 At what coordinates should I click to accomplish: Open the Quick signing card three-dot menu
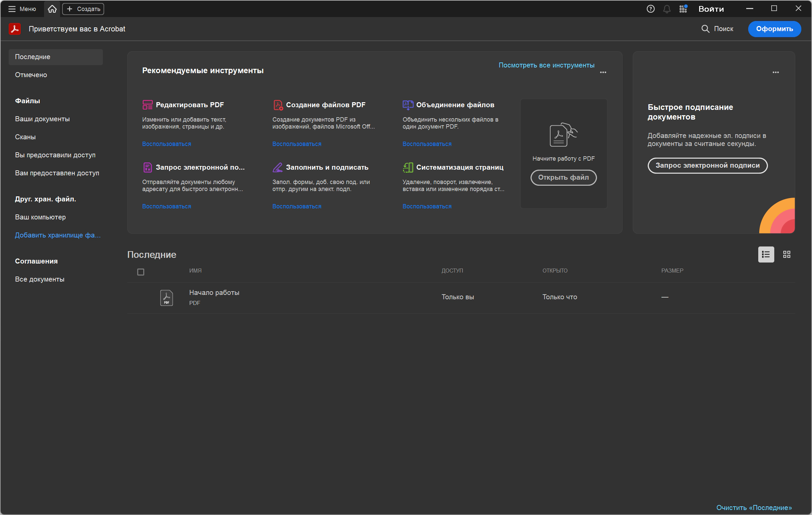point(775,72)
